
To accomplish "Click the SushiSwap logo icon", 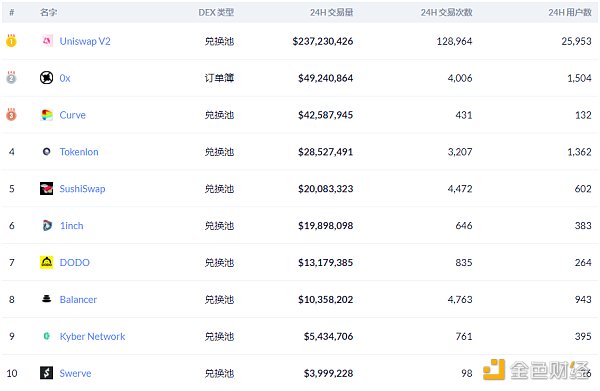I will (x=47, y=188).
